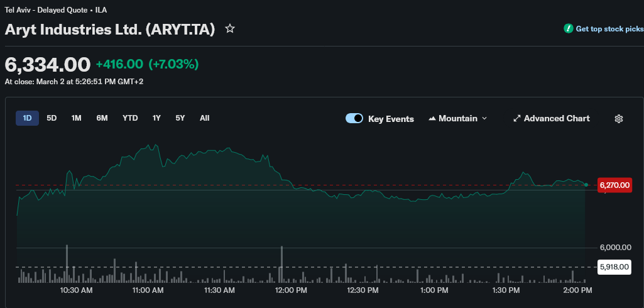Click the 6,000.00 axis label
Image resolution: width=644 pixels, height=308 pixels.
tap(615, 247)
